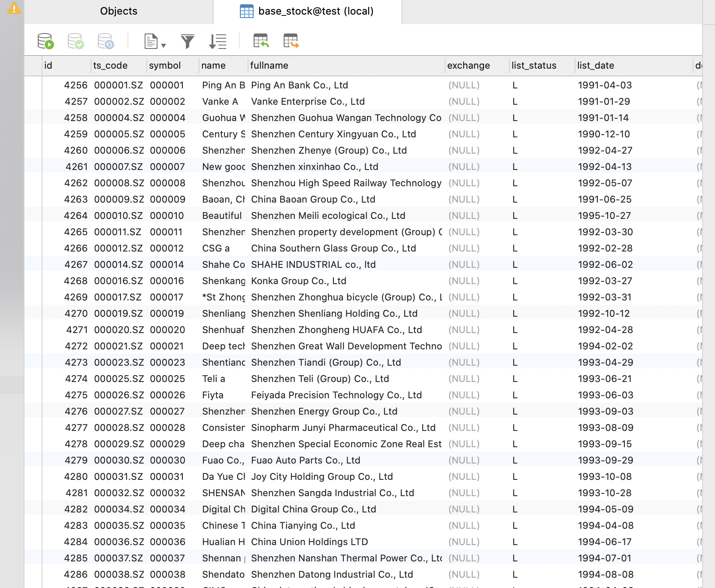Click the fullname cell Shenzhen Tiandi (Group) Co., Ltd
The width and height of the screenshot is (715, 588).
(x=346, y=363)
